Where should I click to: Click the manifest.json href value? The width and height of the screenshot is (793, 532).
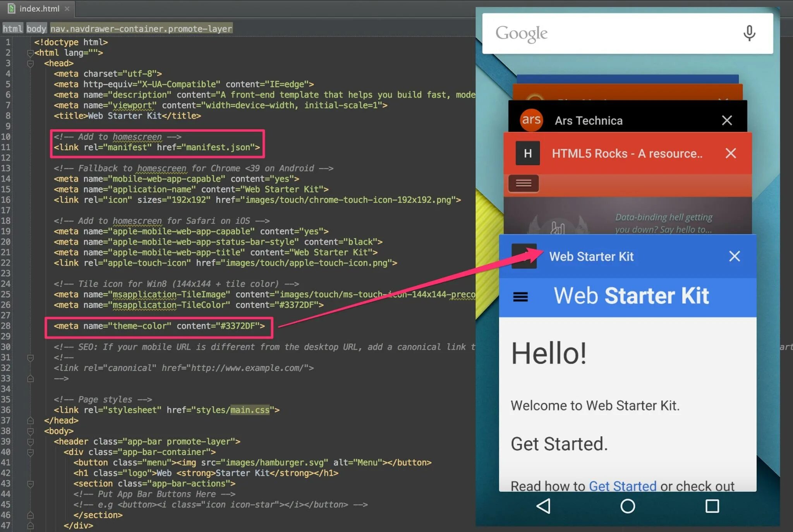tap(218, 148)
